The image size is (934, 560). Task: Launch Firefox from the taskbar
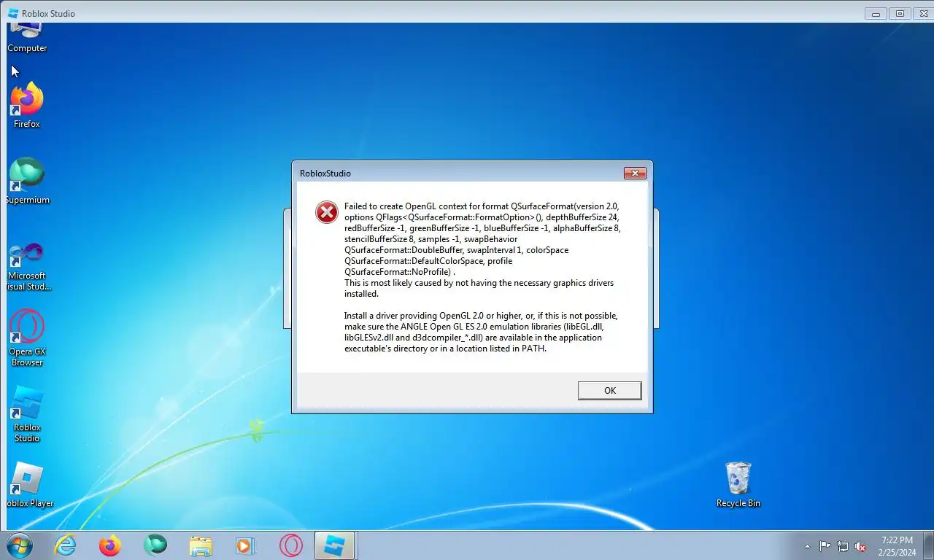[110, 545]
